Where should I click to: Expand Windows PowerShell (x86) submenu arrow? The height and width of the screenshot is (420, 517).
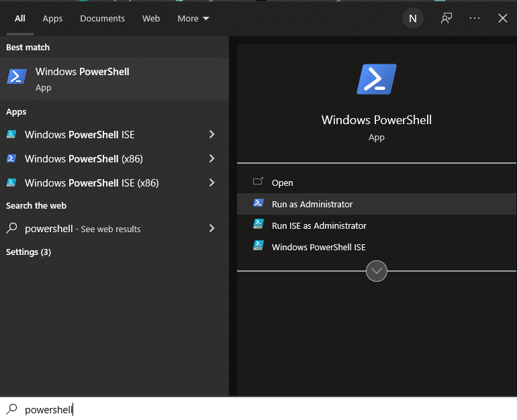coord(211,158)
